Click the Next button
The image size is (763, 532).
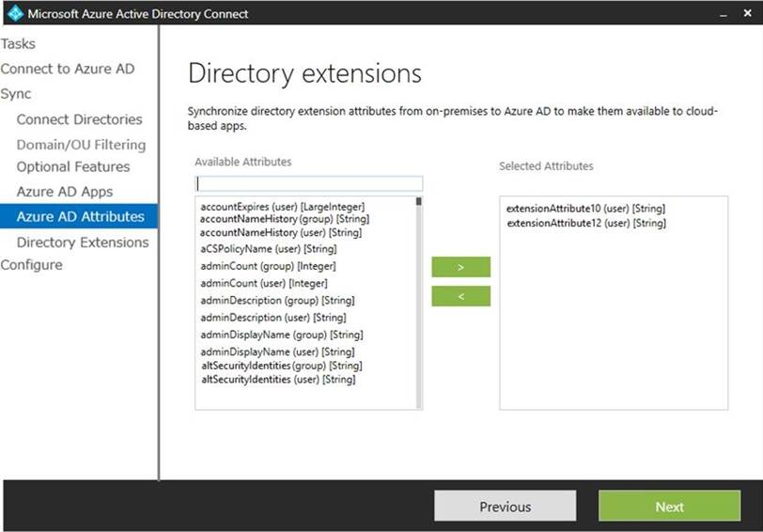point(669,507)
